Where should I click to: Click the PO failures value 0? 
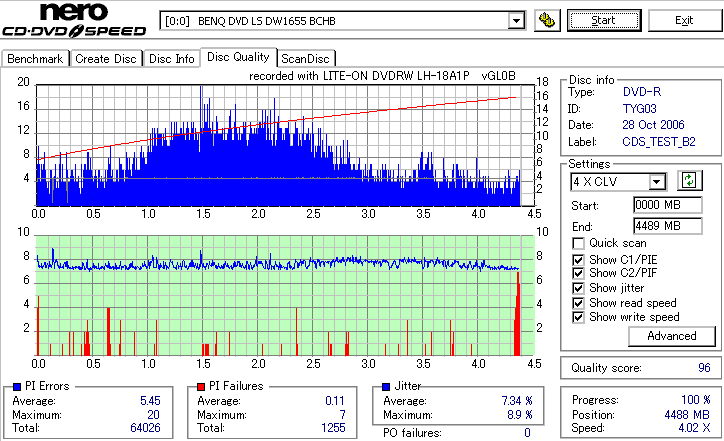click(x=527, y=433)
